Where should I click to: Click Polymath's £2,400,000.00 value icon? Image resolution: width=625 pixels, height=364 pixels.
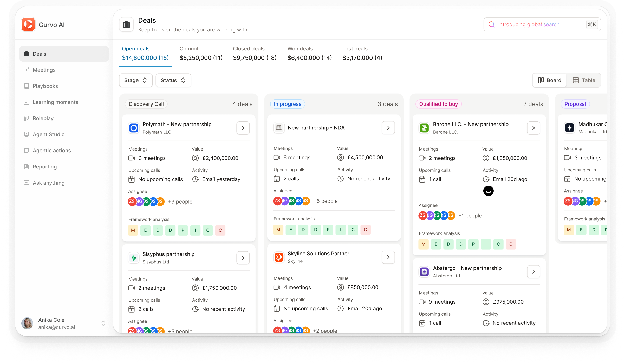point(195,158)
